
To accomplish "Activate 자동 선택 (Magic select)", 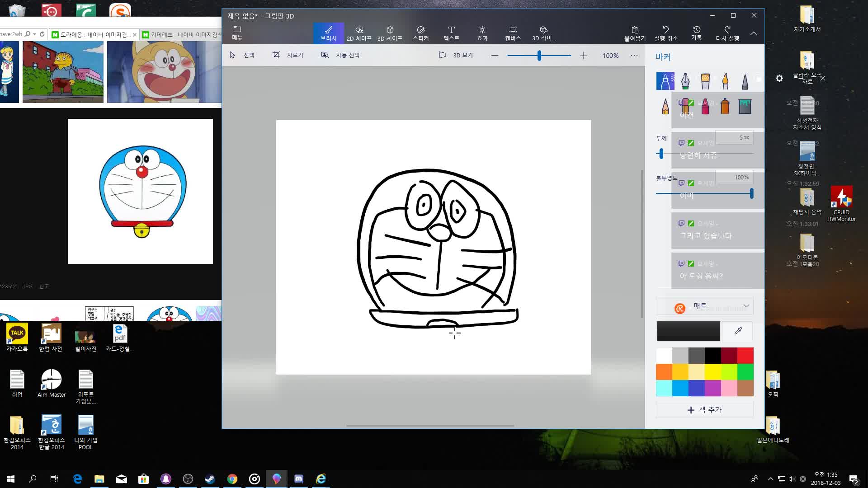I will click(340, 55).
